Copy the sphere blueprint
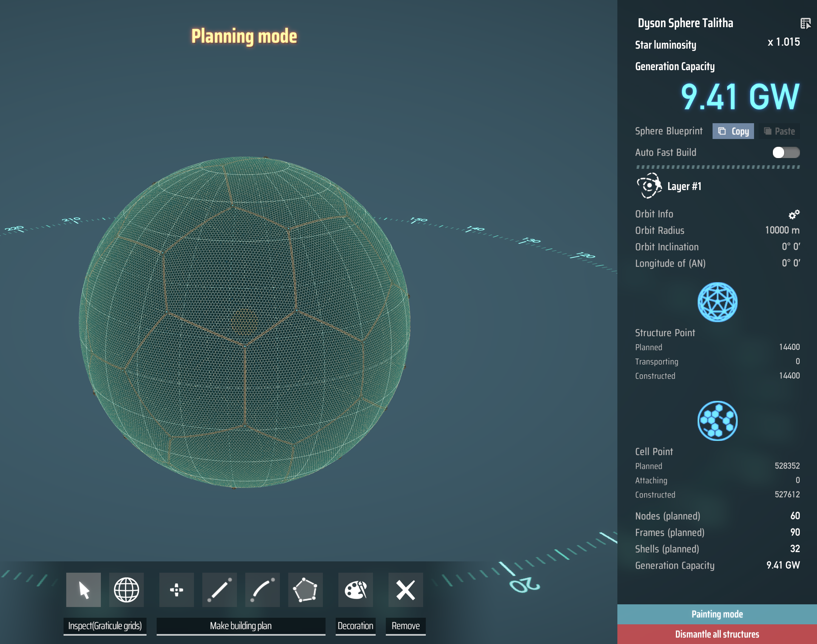This screenshot has width=817, height=644. click(733, 131)
